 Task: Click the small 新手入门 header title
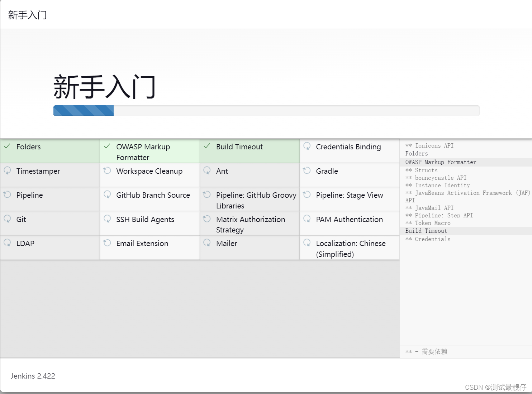27,15
